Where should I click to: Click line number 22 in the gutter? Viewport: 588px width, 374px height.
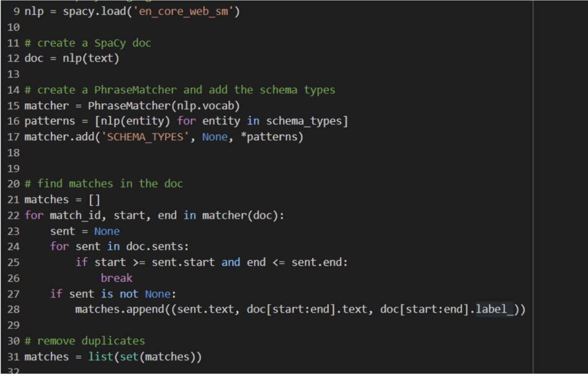coord(13,215)
